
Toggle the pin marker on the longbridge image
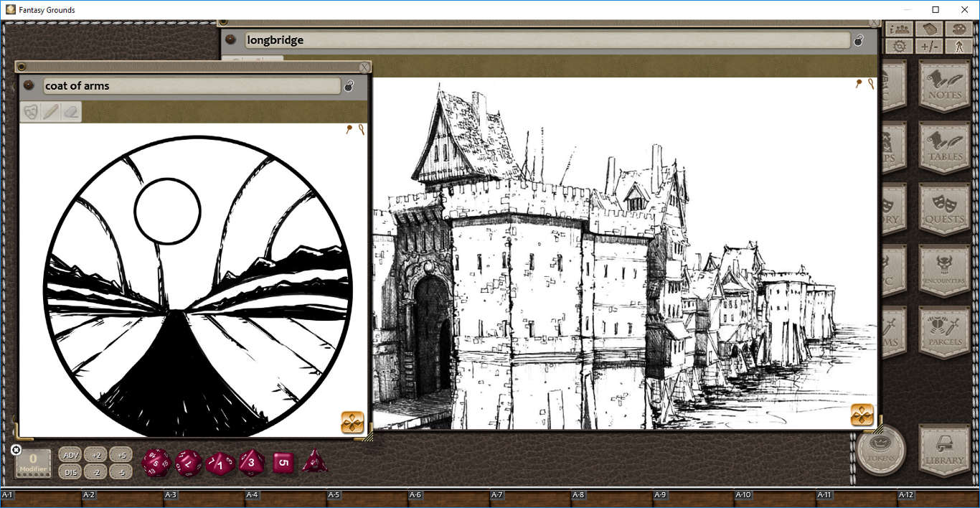tap(858, 84)
